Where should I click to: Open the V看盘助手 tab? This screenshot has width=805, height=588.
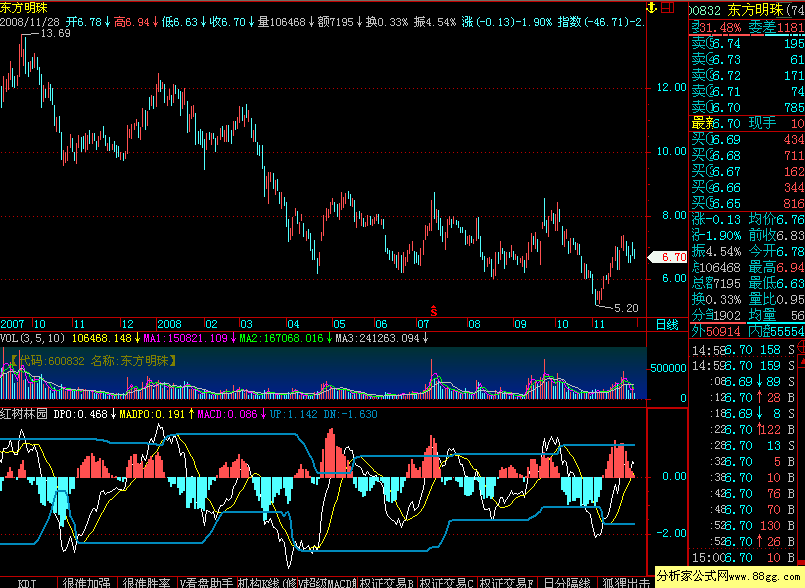pyautogui.click(x=206, y=583)
